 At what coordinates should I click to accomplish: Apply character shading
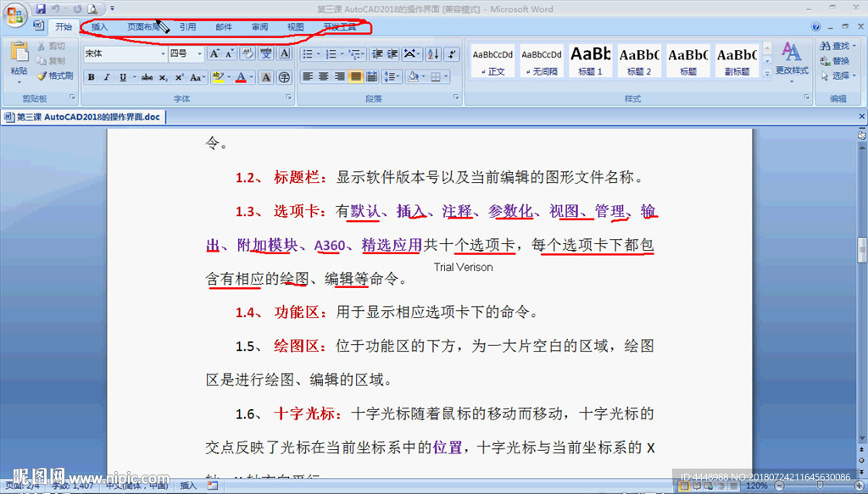coord(266,77)
